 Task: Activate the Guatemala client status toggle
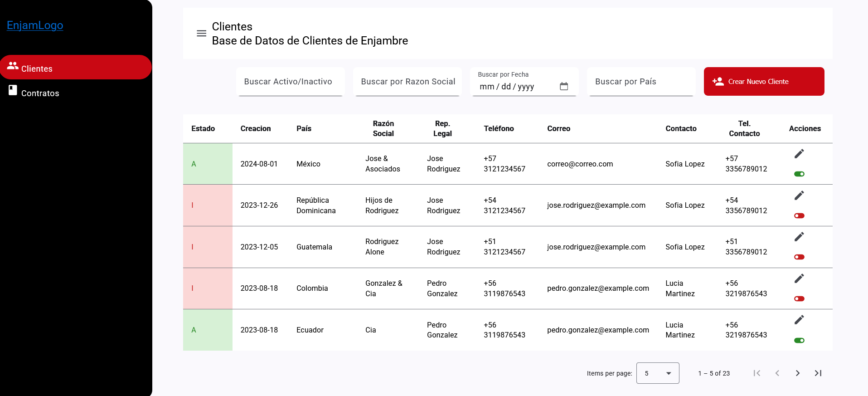pyautogui.click(x=799, y=257)
